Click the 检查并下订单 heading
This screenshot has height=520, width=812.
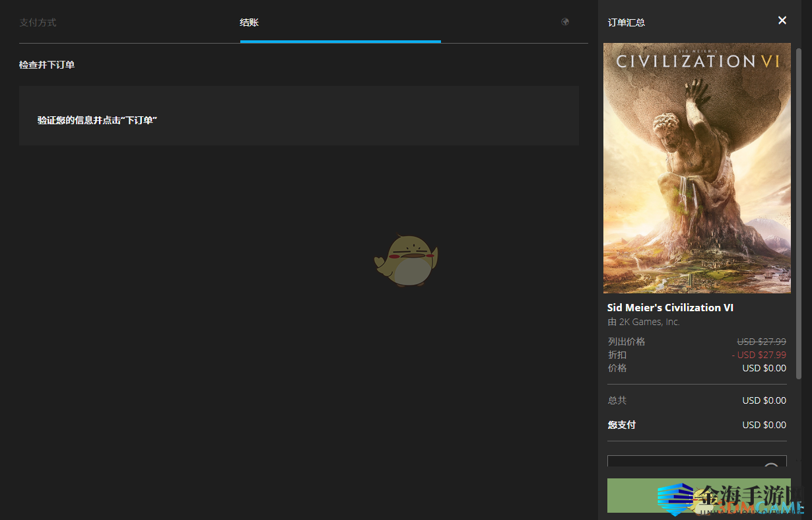tap(47, 65)
